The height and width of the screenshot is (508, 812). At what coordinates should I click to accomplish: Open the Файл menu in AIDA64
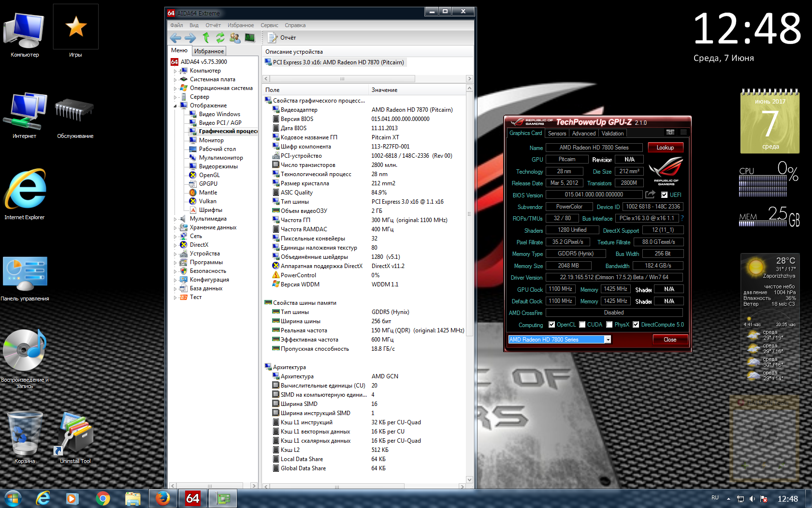[176, 25]
